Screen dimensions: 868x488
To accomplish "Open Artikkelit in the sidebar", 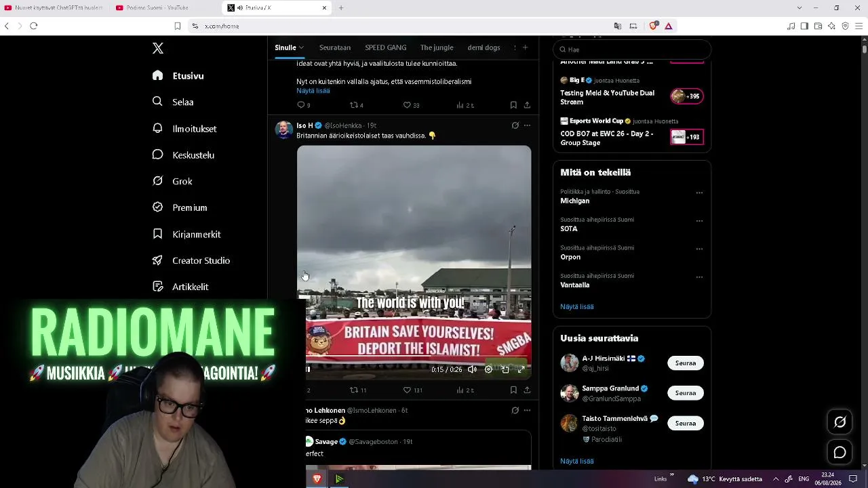I will coord(180,287).
